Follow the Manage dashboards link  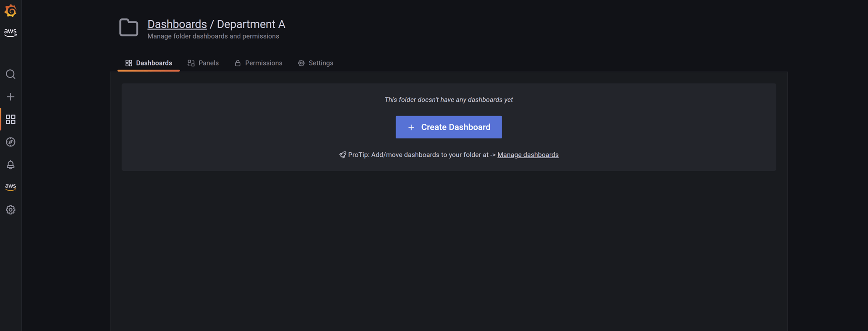point(528,155)
